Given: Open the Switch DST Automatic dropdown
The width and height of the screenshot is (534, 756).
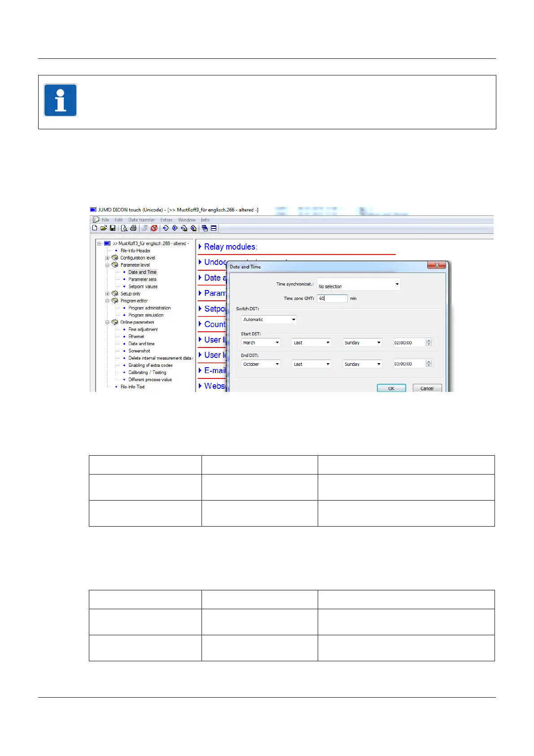Looking at the screenshot, I should (269, 320).
